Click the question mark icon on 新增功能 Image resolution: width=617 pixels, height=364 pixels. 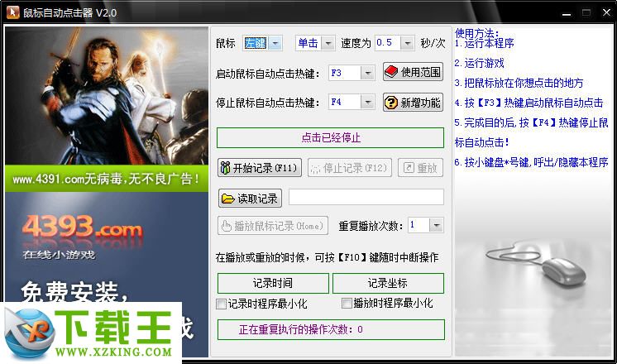point(391,103)
